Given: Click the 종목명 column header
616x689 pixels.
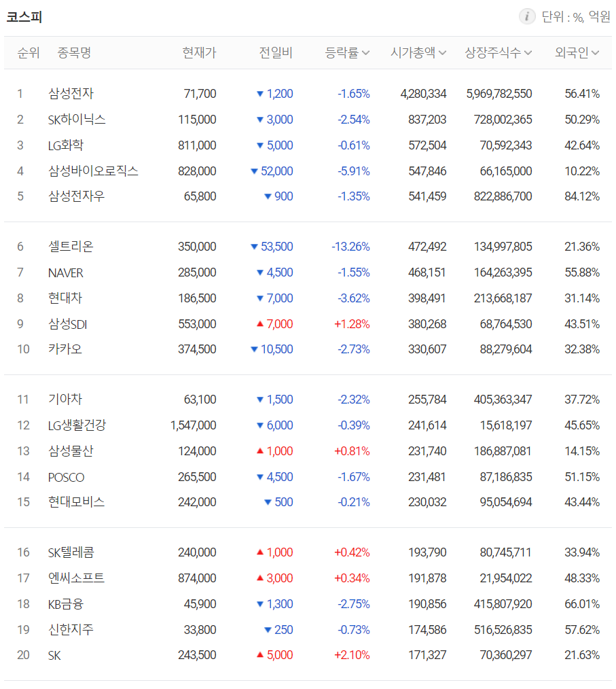Looking at the screenshot, I should click(x=74, y=53).
